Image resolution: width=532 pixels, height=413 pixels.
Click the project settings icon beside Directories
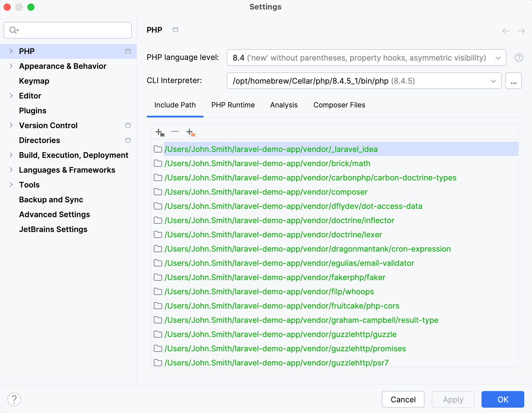pos(128,140)
